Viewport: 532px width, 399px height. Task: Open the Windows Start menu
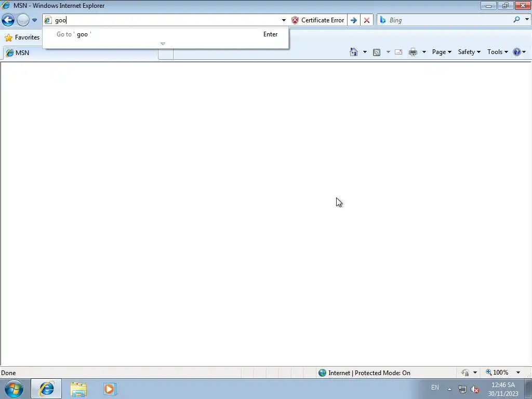(14, 389)
